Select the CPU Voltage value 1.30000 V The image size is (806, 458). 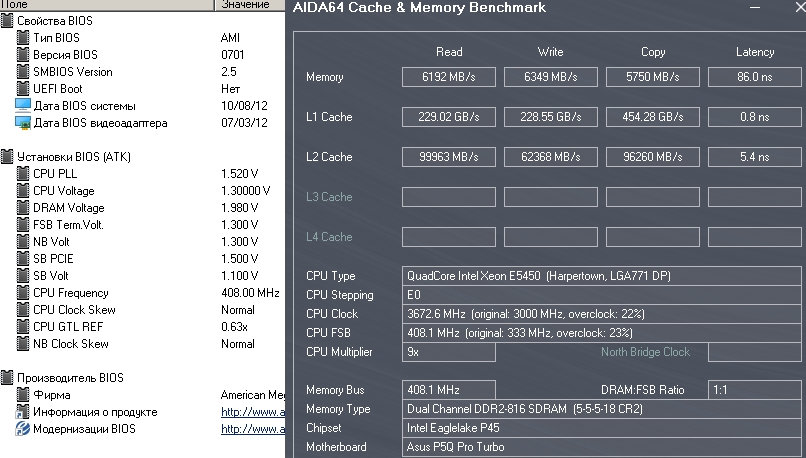coord(245,191)
